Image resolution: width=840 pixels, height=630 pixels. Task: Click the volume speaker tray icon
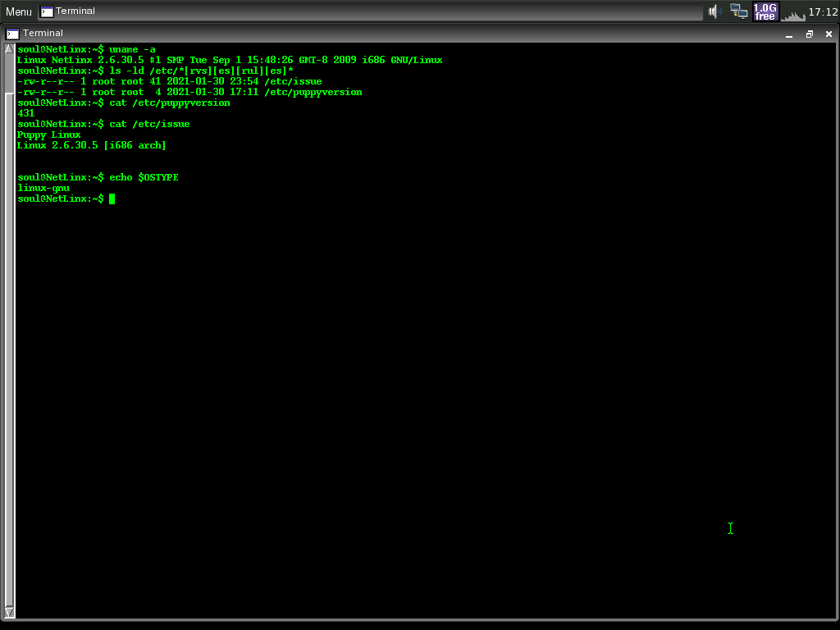click(x=714, y=11)
